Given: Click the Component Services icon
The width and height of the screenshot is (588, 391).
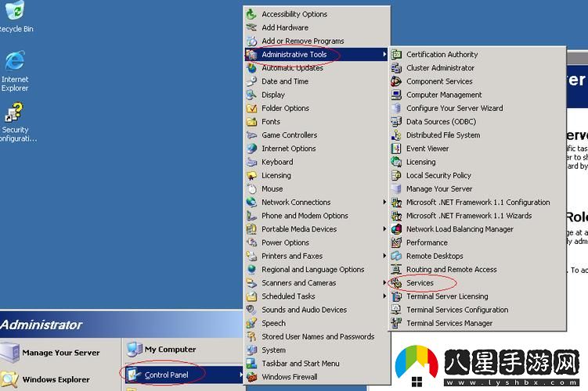Looking at the screenshot, I should point(396,81).
